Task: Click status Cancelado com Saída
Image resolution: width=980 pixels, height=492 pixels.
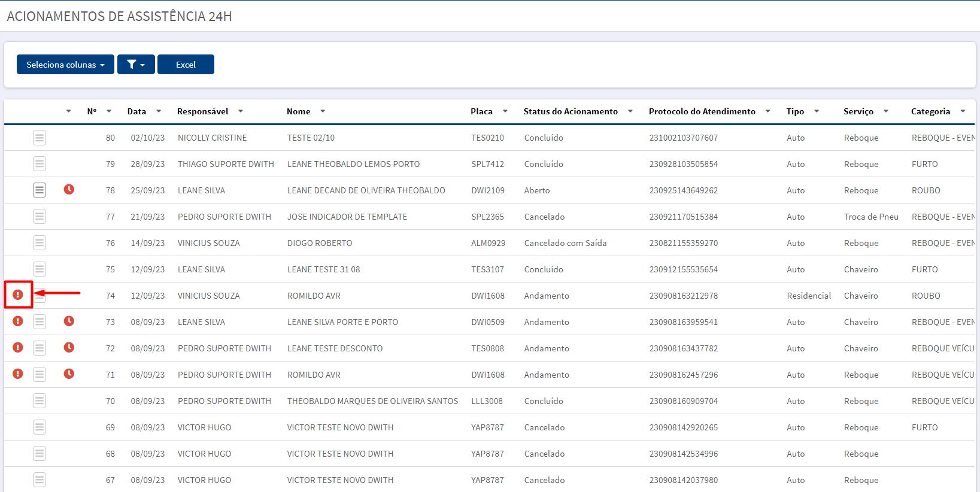Action: 566,243
